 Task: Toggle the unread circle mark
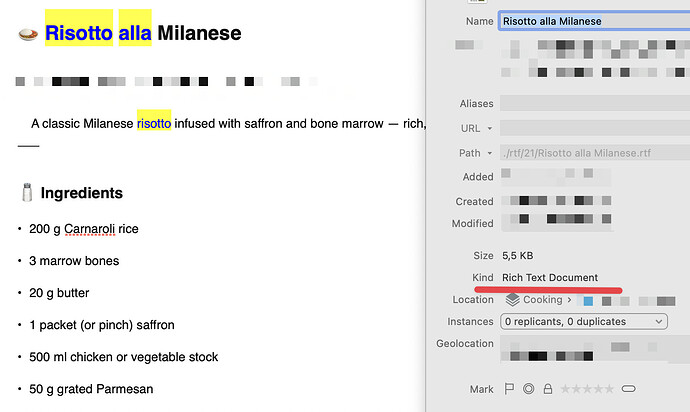coord(527,389)
